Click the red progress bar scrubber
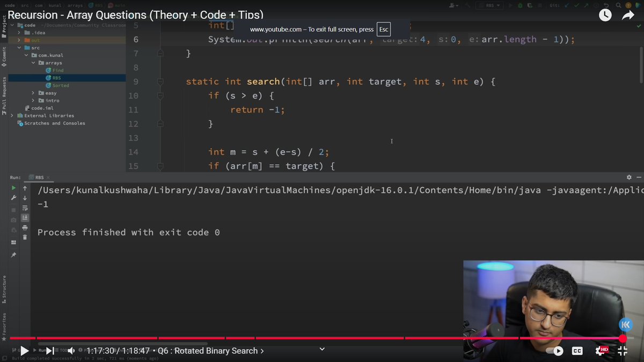The width and height of the screenshot is (644, 362). (x=623, y=338)
